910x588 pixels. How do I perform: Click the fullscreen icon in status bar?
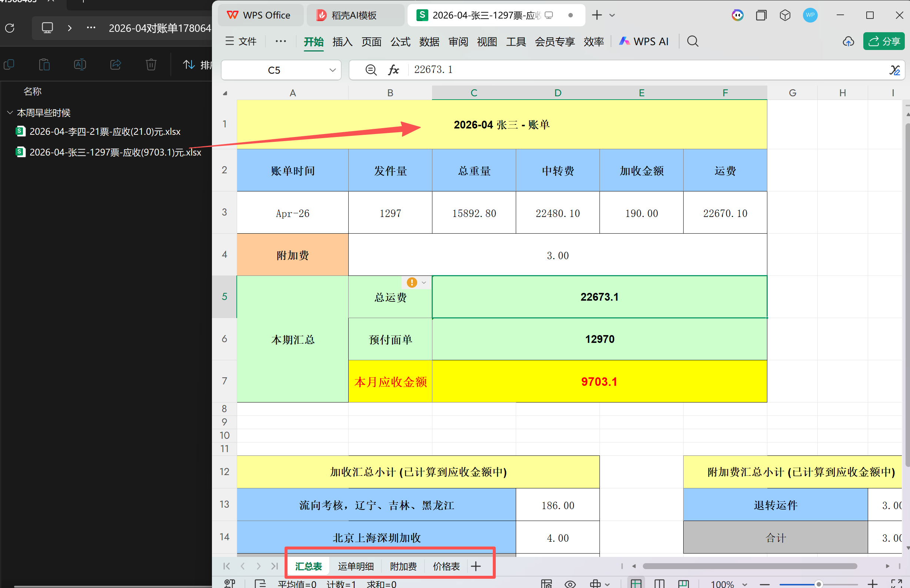897,584
